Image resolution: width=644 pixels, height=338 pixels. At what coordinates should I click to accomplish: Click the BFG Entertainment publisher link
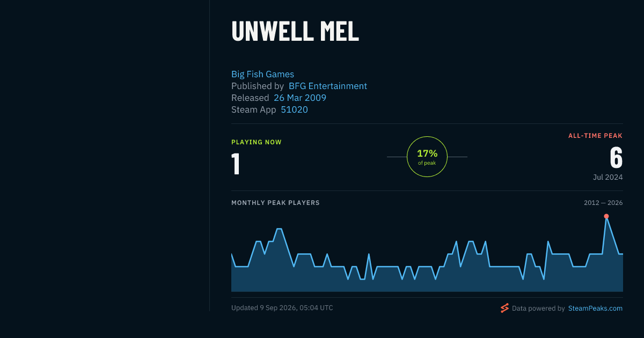point(328,86)
